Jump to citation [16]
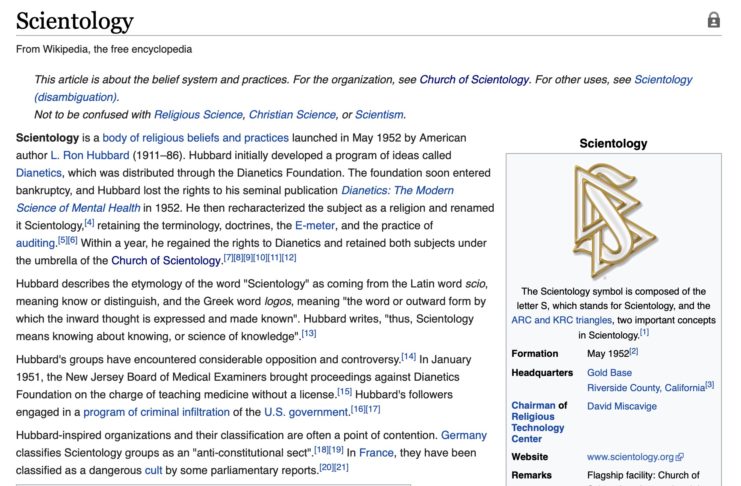The height and width of the screenshot is (486, 741). coord(358,408)
